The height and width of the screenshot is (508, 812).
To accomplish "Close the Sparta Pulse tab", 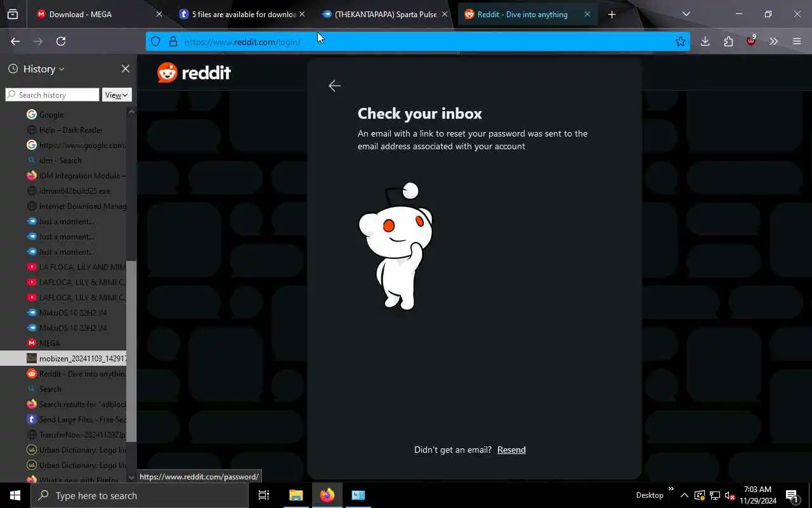I will point(444,14).
